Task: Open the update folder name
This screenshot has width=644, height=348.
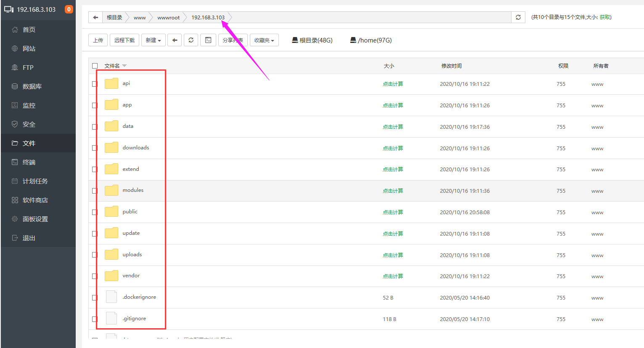Action: pyautogui.click(x=131, y=233)
